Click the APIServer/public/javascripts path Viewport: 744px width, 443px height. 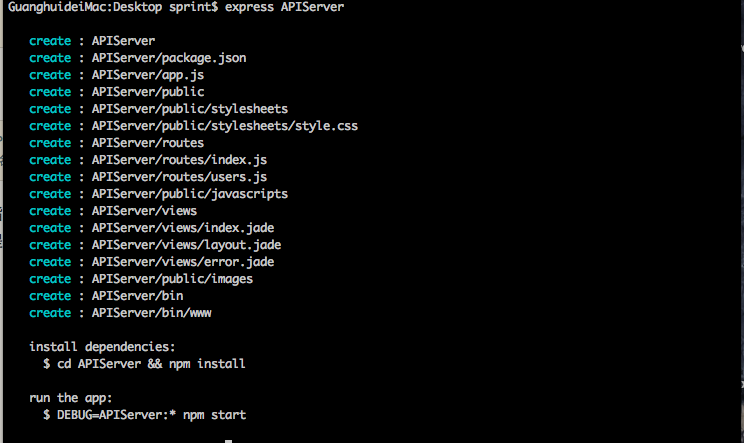point(190,194)
